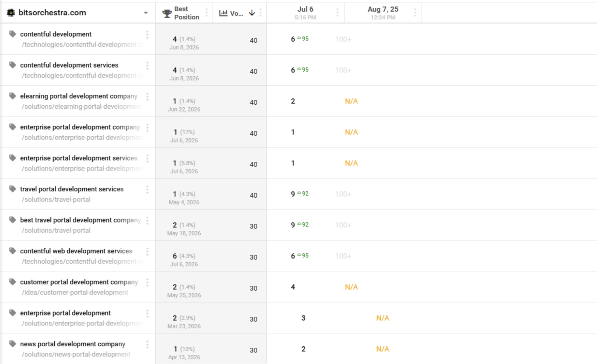Open options for elearning portal development company
This screenshot has height=364, width=603.
click(147, 96)
